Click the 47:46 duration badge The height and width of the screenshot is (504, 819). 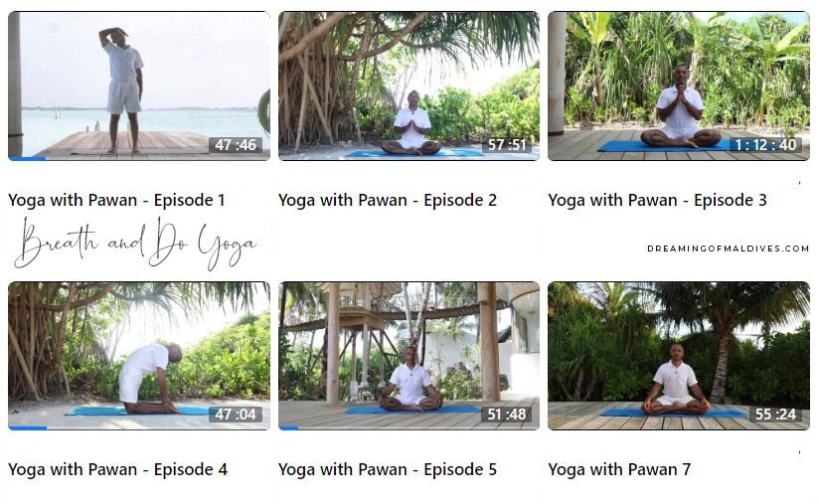pos(236,145)
